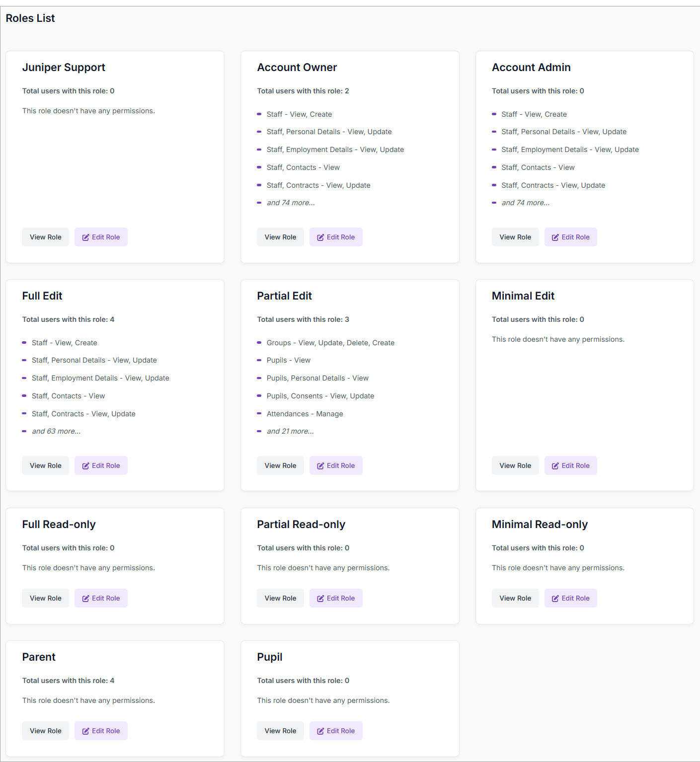Expand 'and 74 more...' in Account Owner

[x=291, y=203]
